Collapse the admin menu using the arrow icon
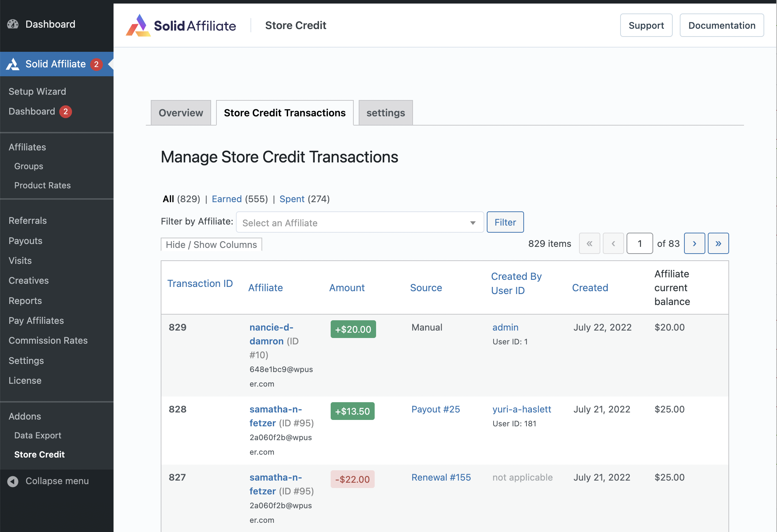The height and width of the screenshot is (532, 777). [x=13, y=481]
